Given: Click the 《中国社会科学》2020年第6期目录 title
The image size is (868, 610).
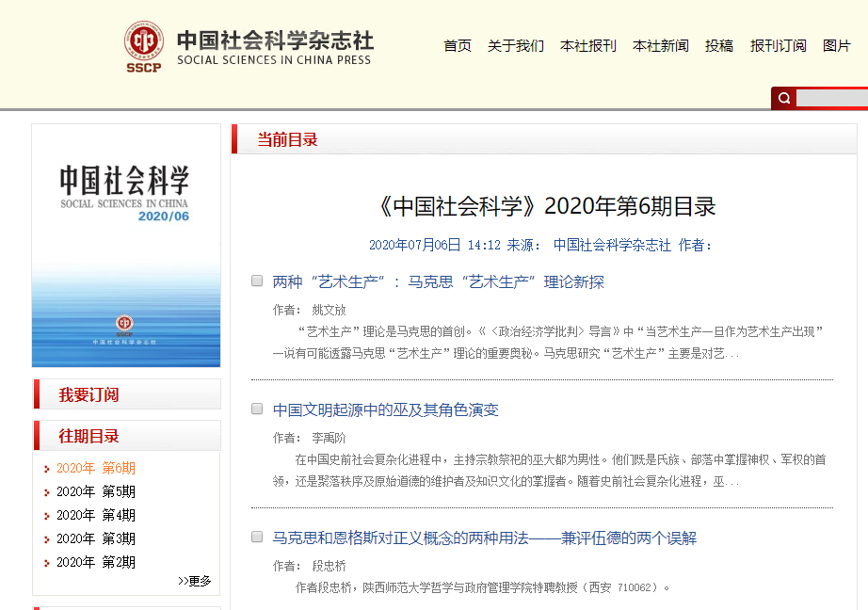Looking at the screenshot, I should pos(546,206).
